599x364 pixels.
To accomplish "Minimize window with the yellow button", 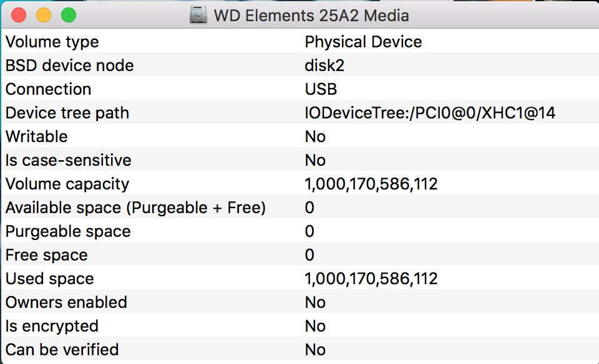I will click(44, 15).
